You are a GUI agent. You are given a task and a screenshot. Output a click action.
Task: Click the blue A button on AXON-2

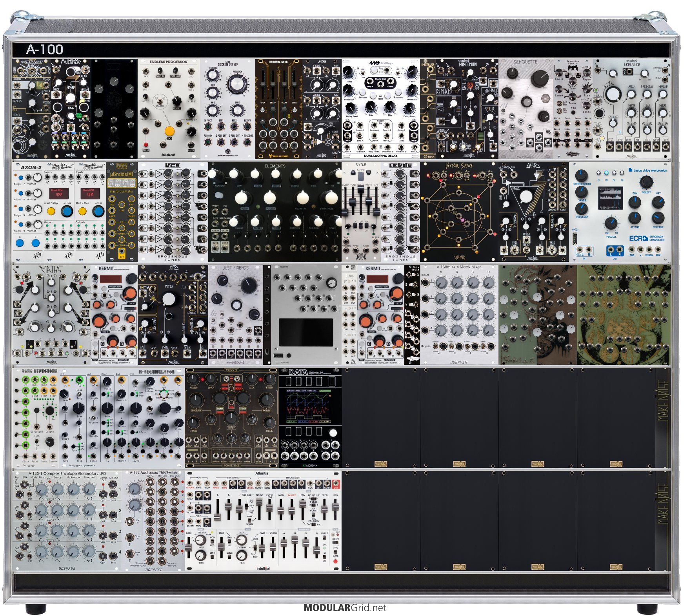(x=20, y=243)
